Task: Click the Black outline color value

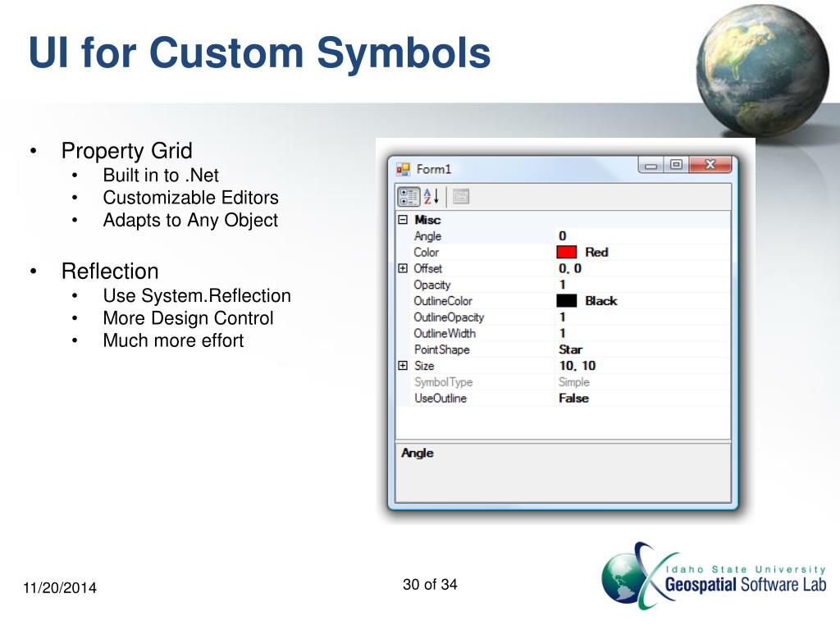Action: tap(601, 301)
